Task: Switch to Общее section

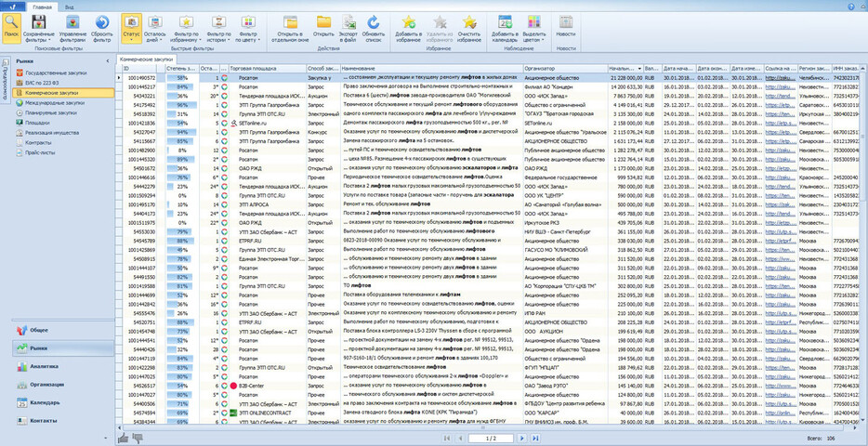Action: 63,331
